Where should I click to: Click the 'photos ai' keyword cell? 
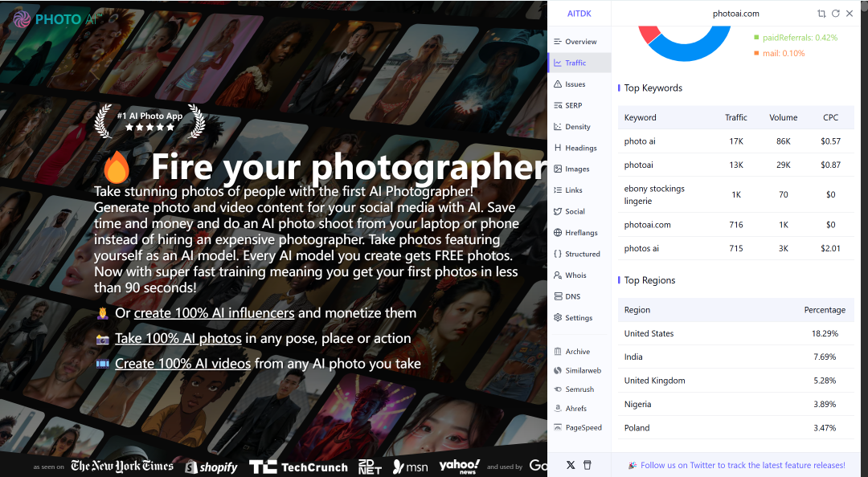641,248
